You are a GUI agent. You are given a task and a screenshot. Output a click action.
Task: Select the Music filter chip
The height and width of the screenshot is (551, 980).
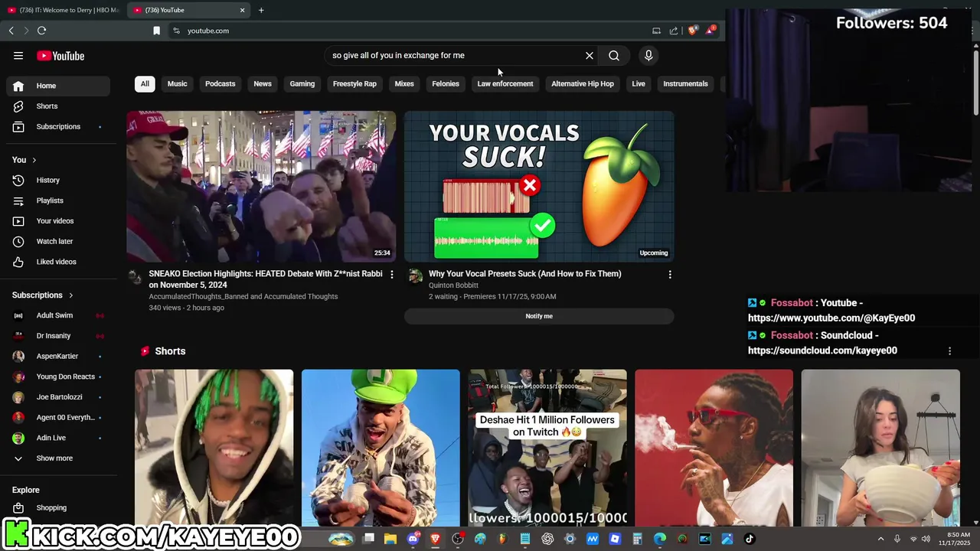pos(177,83)
